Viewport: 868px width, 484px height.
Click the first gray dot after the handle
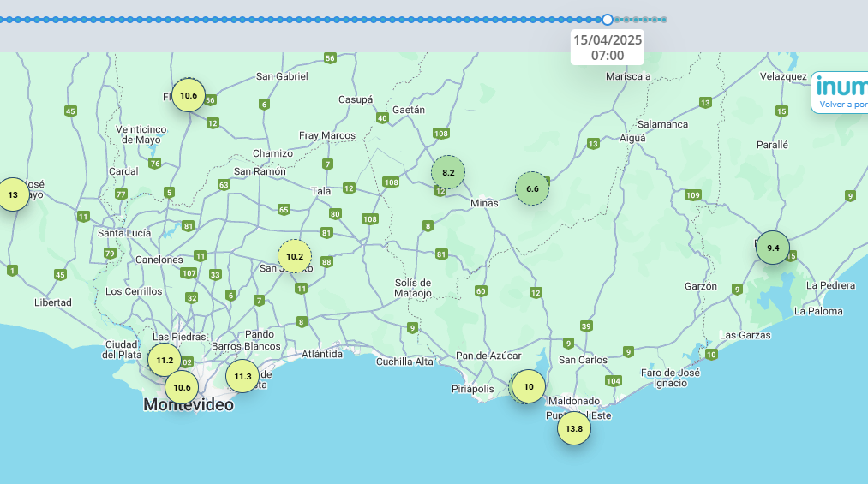click(617, 20)
